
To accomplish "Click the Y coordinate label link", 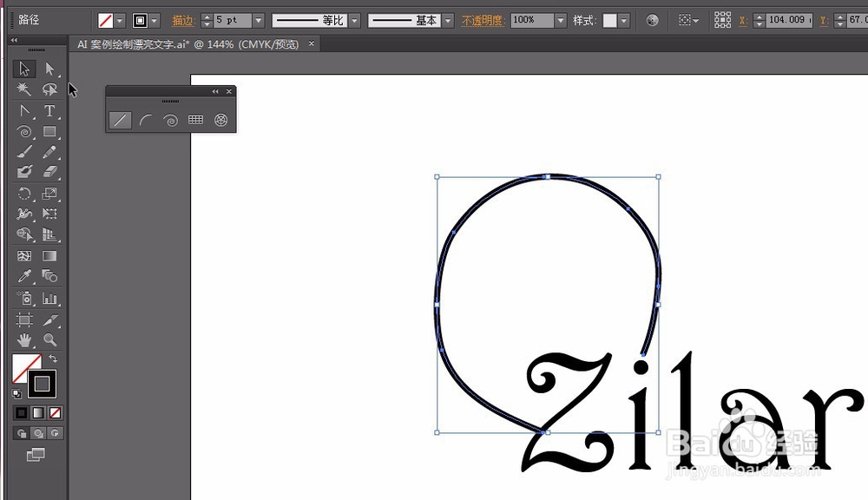I will pyautogui.click(x=825, y=21).
